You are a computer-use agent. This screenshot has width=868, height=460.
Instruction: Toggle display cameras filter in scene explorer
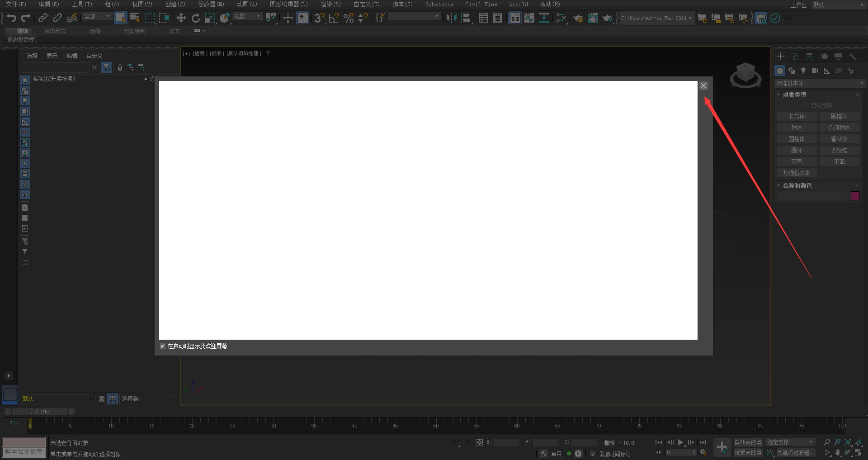pyautogui.click(x=25, y=111)
